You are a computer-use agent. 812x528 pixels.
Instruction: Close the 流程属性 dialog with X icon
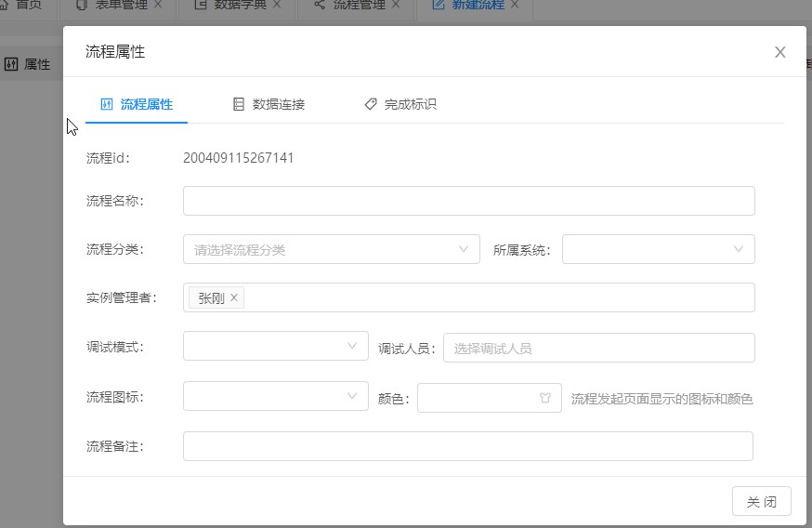click(779, 52)
